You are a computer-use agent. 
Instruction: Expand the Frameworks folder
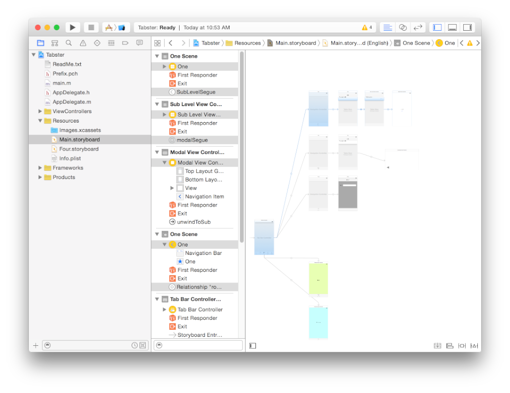[x=40, y=167]
